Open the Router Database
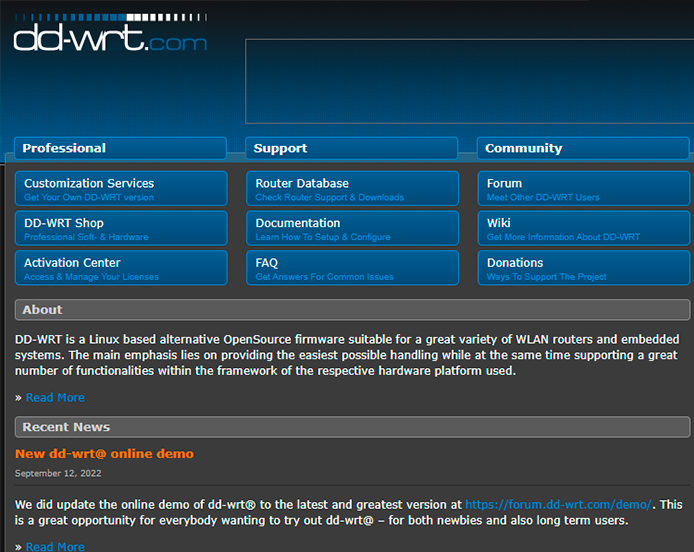This screenshot has width=694, height=552. point(352,189)
